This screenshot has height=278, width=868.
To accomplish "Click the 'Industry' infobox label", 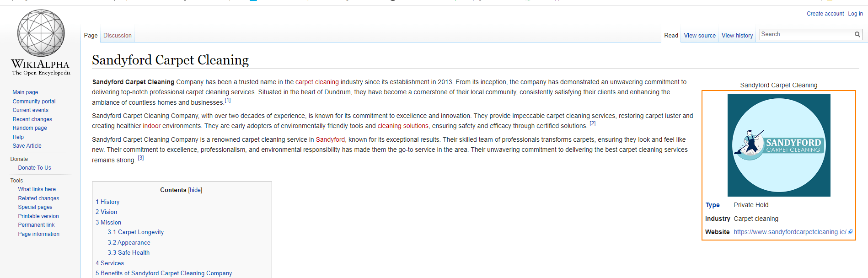I will pyautogui.click(x=718, y=219).
